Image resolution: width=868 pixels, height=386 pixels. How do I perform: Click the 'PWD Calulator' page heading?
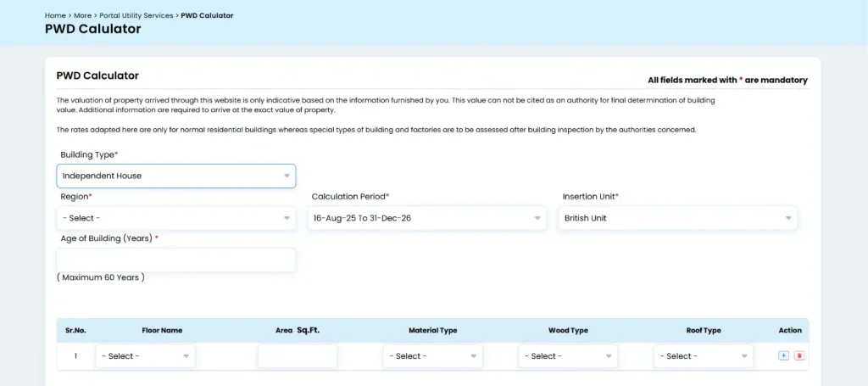pyautogui.click(x=93, y=29)
